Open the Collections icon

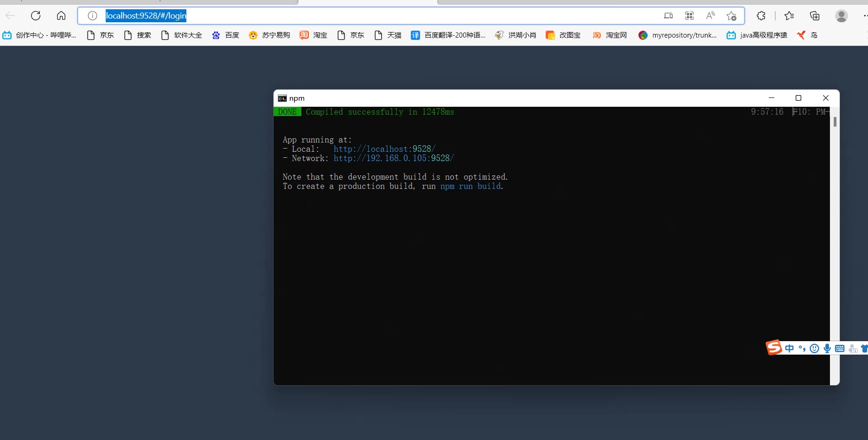[x=815, y=16]
